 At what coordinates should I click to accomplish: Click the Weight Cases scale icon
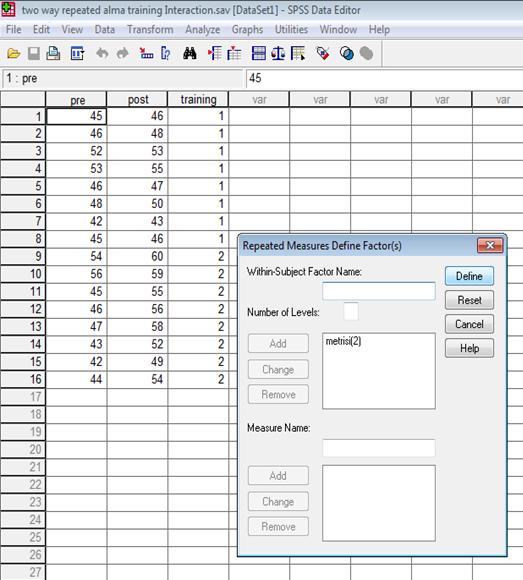[x=278, y=54]
